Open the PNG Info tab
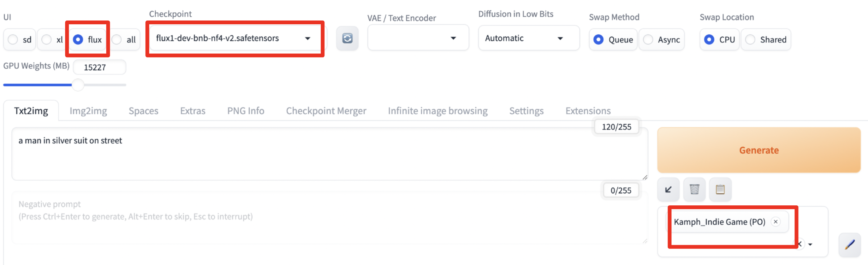868x265 pixels. [246, 111]
